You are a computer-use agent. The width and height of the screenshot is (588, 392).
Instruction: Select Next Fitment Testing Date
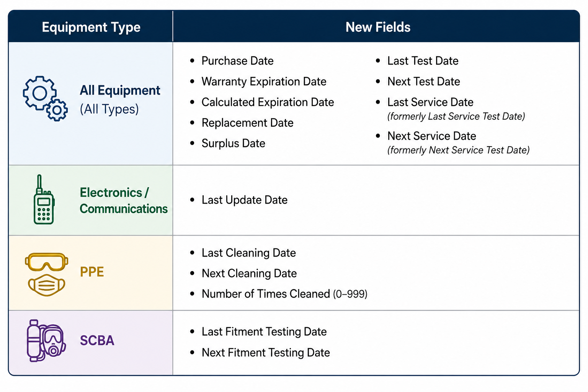[266, 353]
